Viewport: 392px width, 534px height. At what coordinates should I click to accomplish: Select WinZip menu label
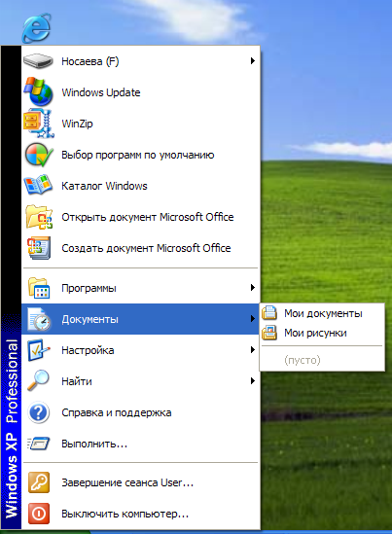click(77, 124)
